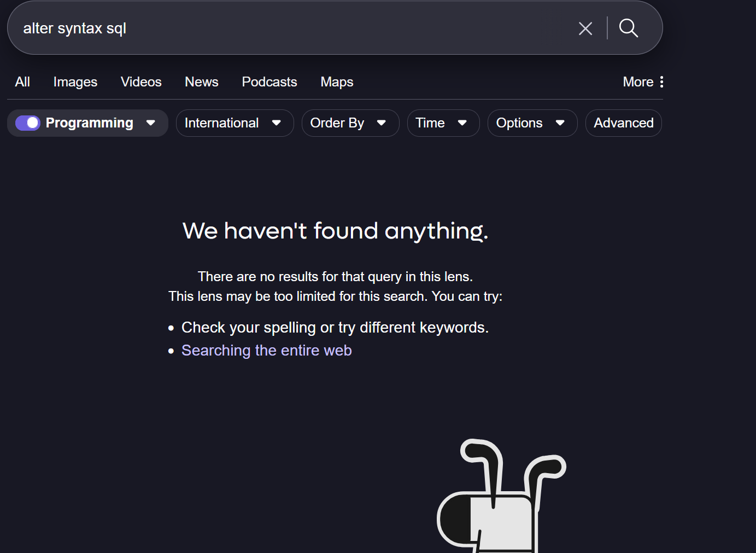Follow the Searching the entire web link
This screenshot has width=756, height=553.
tap(266, 351)
